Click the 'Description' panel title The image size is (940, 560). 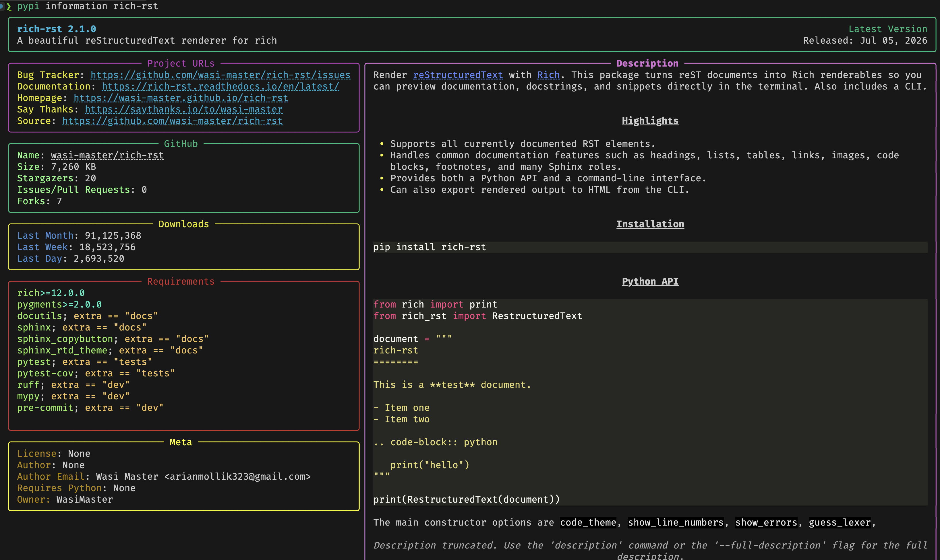647,63
